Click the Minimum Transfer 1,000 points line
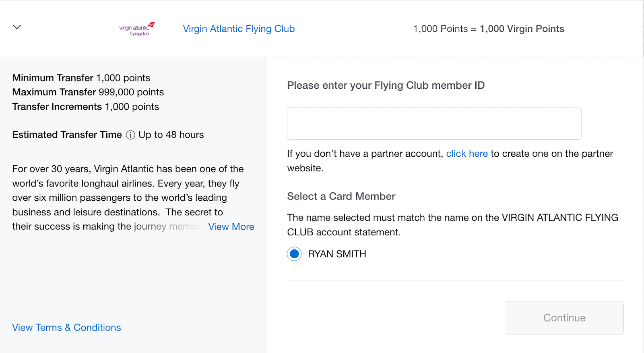Image resolution: width=644 pixels, height=353 pixels. click(81, 78)
